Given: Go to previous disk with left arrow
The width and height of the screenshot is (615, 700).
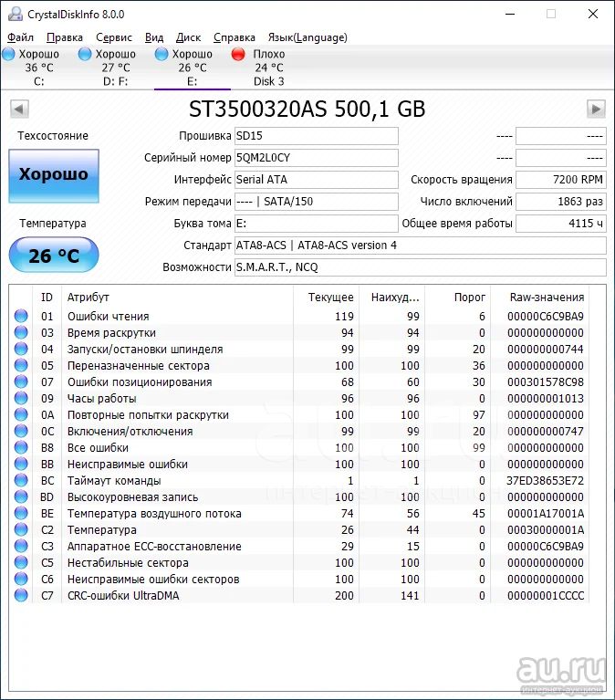Looking at the screenshot, I should click(x=19, y=109).
